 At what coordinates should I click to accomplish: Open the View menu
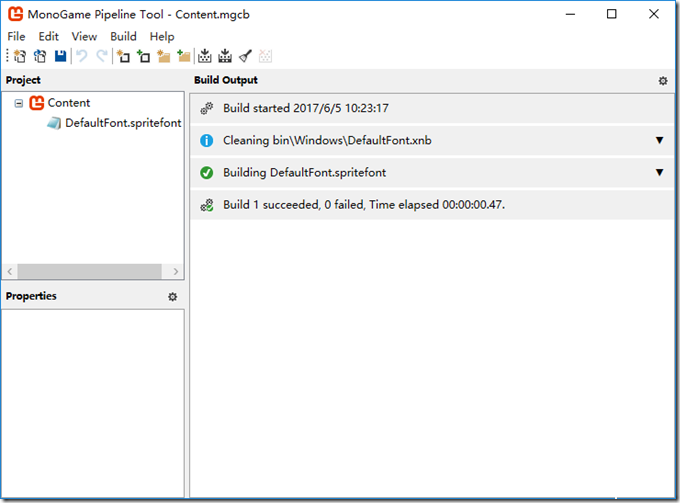[x=84, y=37]
